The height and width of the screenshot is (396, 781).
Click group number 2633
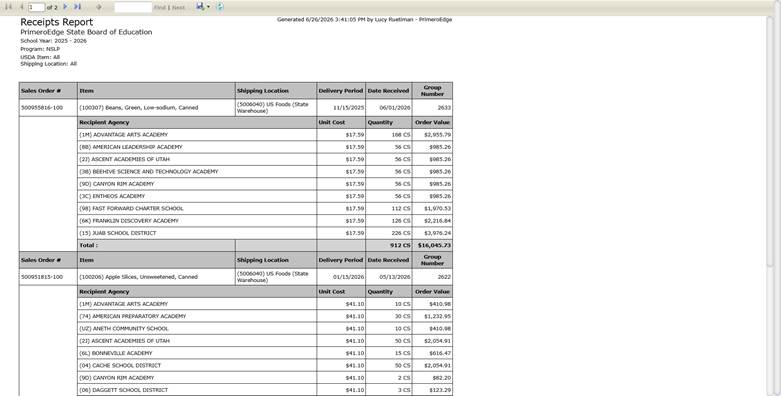click(444, 108)
